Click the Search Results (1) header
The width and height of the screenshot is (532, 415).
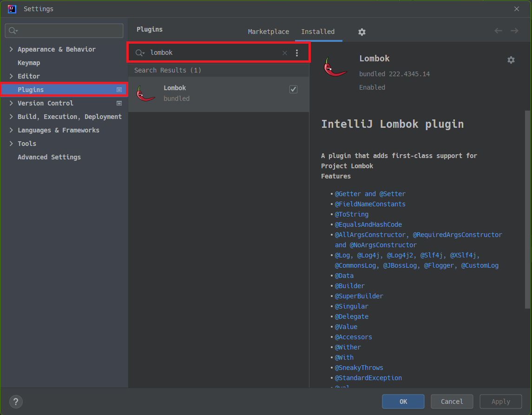(x=168, y=70)
